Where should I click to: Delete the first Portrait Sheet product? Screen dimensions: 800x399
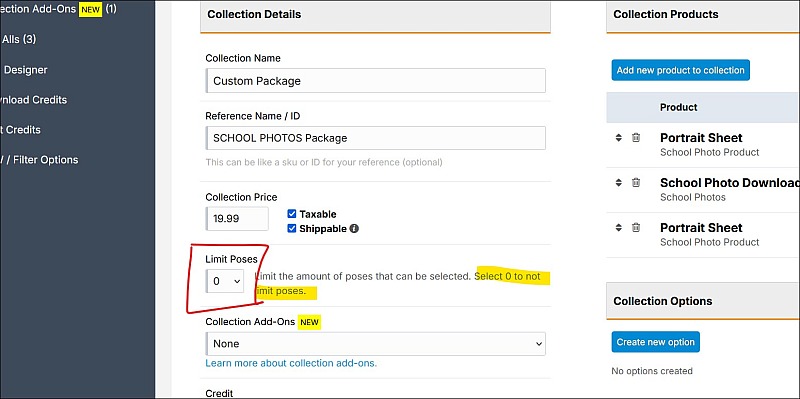636,138
